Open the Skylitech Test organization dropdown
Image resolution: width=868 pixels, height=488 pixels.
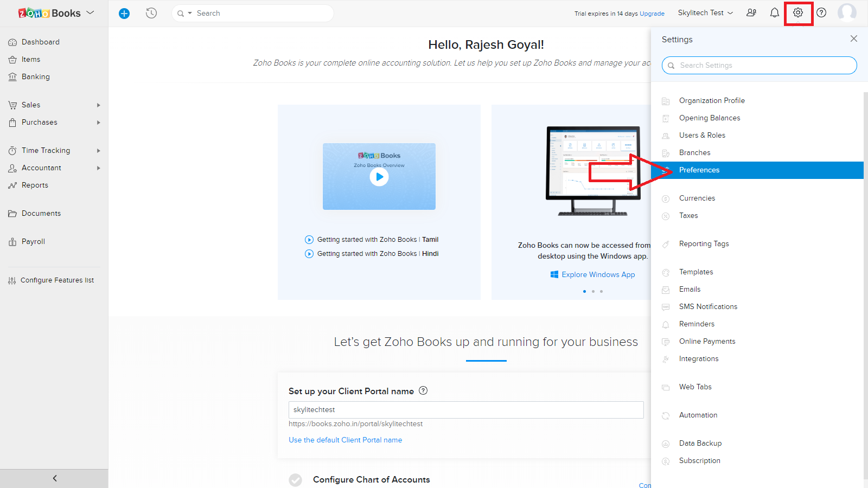pyautogui.click(x=705, y=12)
